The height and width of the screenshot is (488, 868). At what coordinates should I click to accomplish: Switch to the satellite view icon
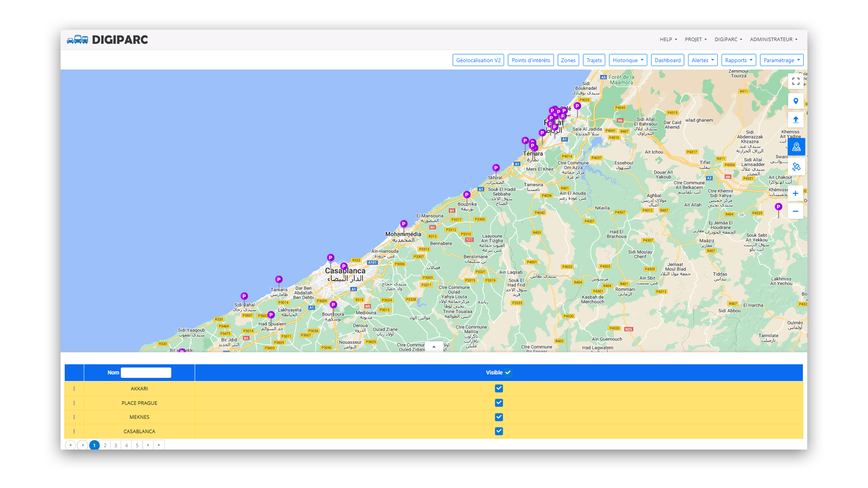tap(796, 167)
